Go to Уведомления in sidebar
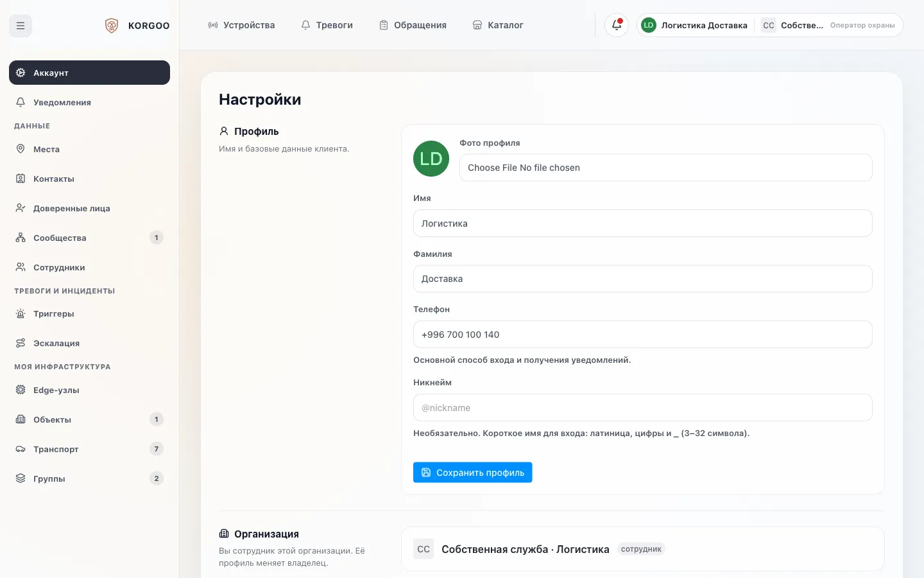 [x=90, y=102]
